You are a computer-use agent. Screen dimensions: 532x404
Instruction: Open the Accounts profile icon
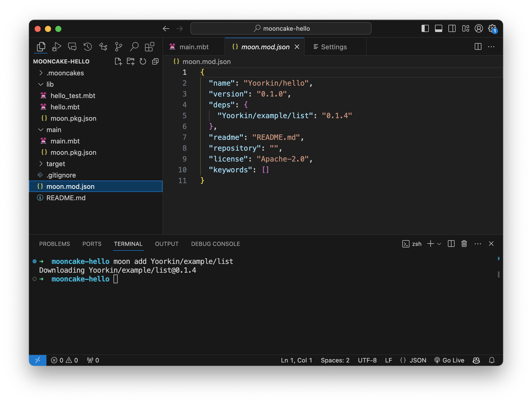pyautogui.click(x=479, y=28)
